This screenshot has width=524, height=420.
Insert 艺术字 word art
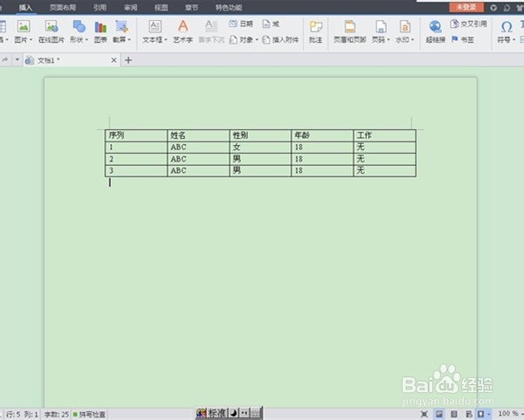point(183,31)
